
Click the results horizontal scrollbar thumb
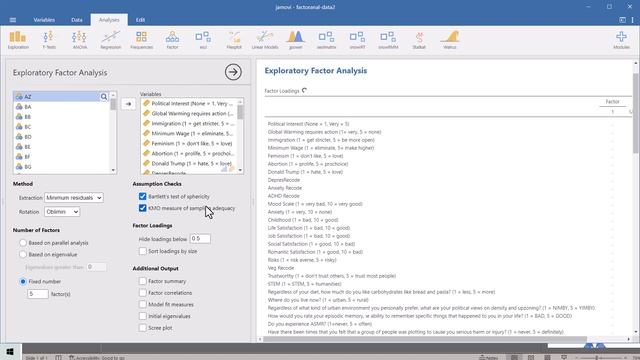coord(425,339)
